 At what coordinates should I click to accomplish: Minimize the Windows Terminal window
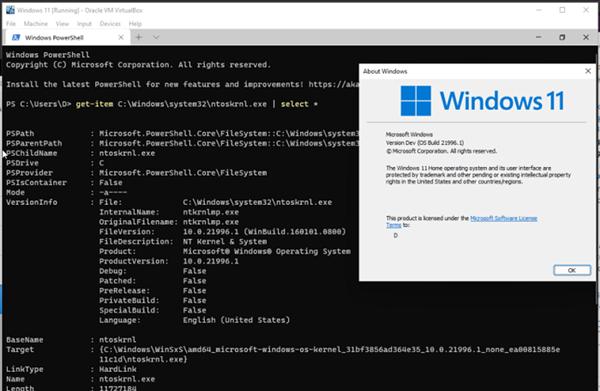(538, 37)
